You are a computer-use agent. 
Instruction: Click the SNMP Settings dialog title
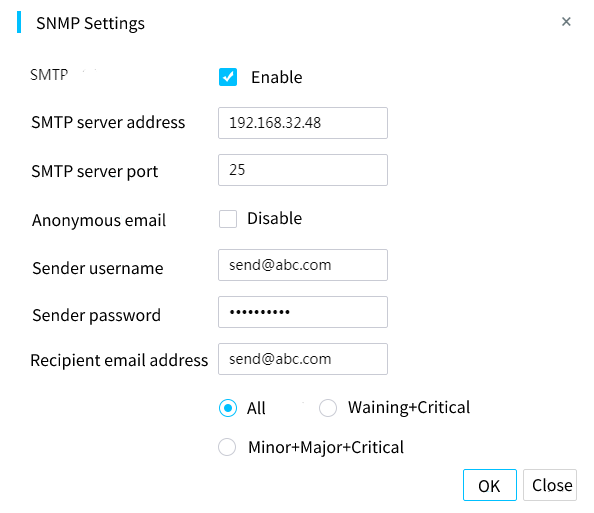90,23
